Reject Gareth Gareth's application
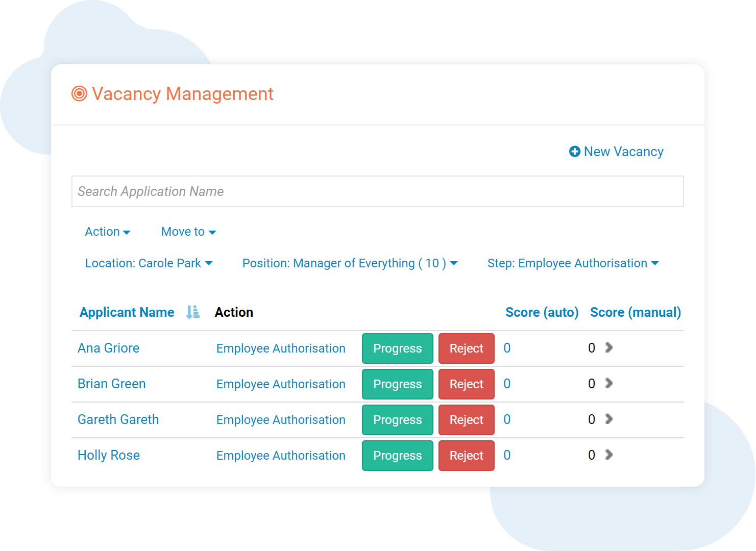Image resolution: width=756 pixels, height=551 pixels. (466, 419)
